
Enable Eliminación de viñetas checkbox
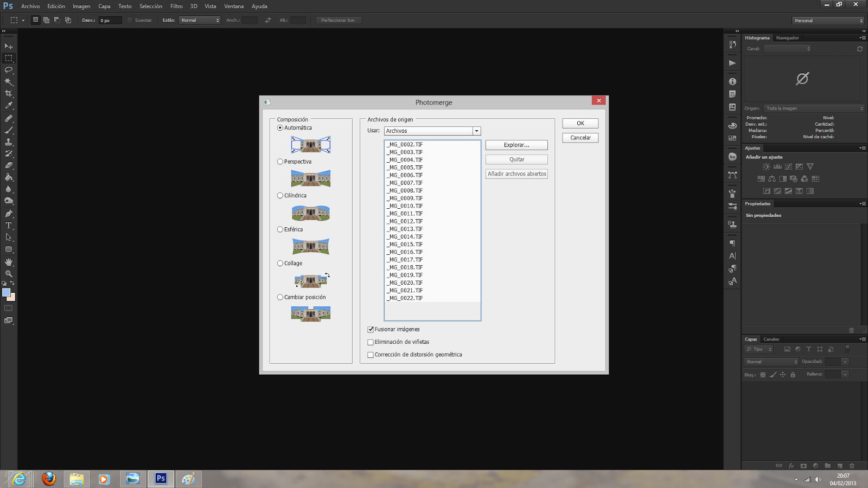[x=371, y=342]
